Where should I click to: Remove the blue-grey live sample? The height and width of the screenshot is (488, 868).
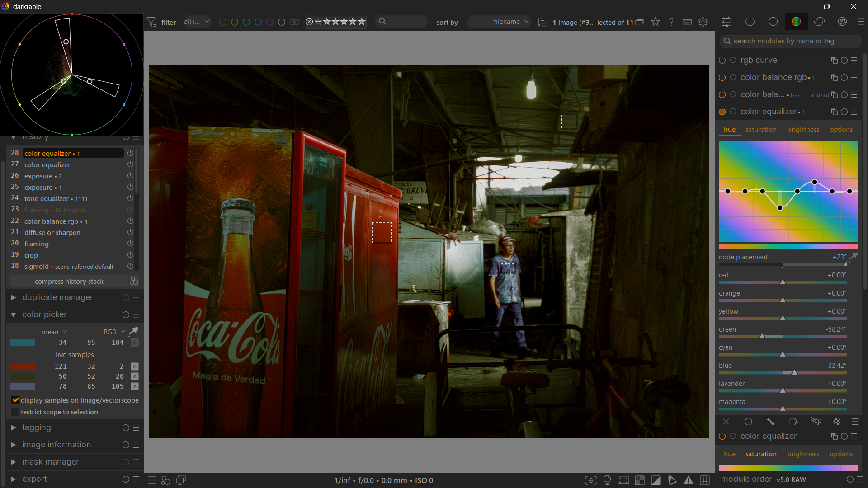pos(135,386)
